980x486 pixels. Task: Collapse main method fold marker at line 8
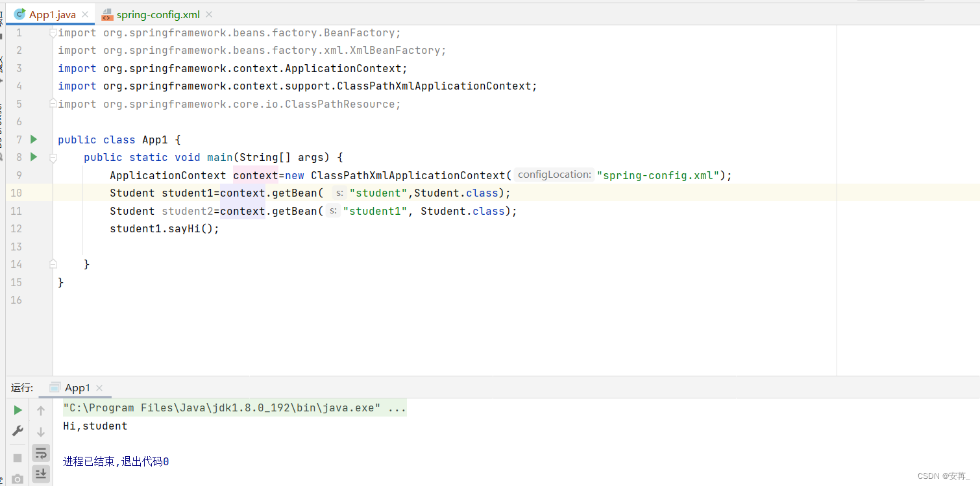point(53,157)
